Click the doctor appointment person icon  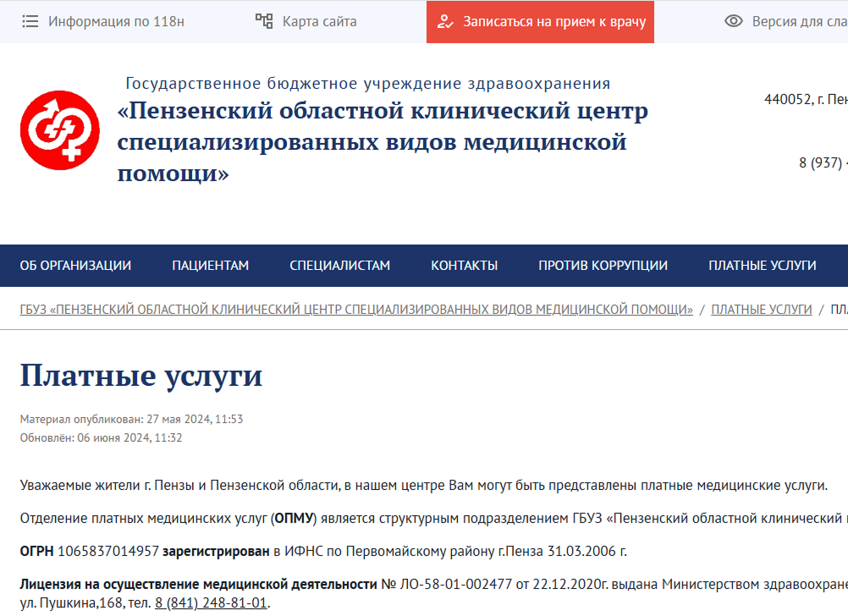(445, 22)
